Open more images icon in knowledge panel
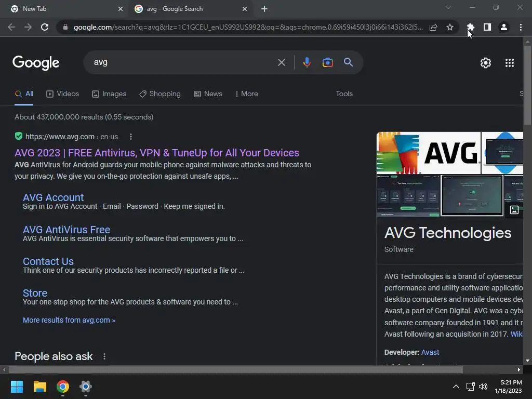This screenshot has height=399, width=532. pos(514,210)
